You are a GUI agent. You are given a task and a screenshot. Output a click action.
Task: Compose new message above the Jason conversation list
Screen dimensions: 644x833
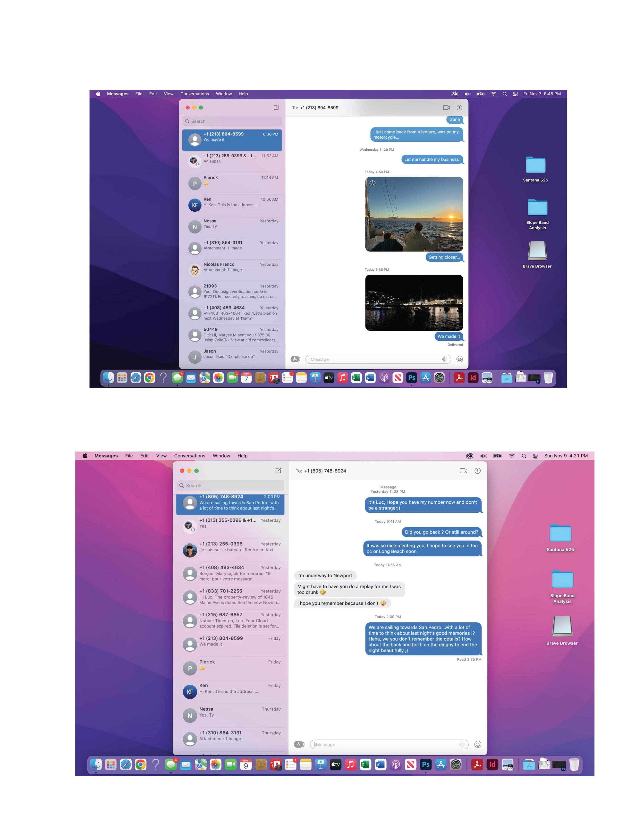pyautogui.click(x=276, y=108)
